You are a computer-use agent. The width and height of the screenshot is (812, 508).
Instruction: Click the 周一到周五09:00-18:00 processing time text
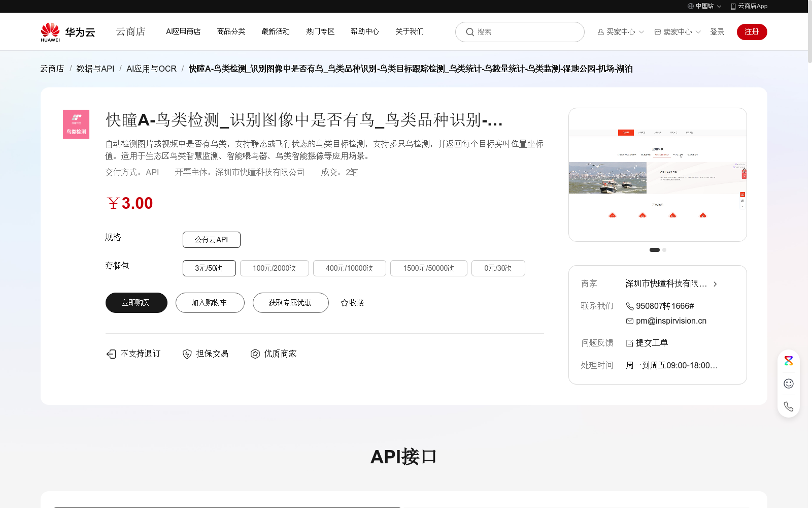[671, 366]
